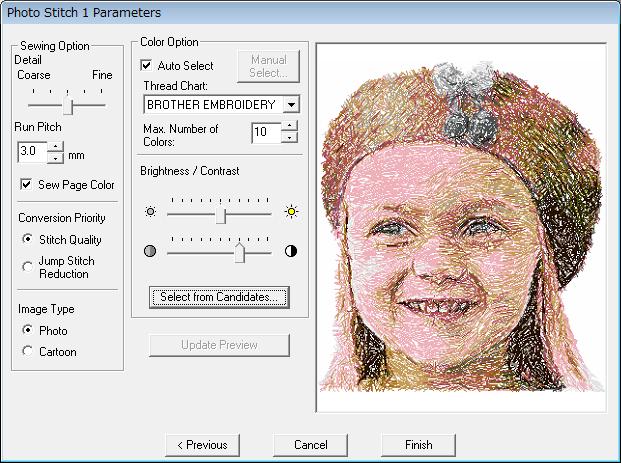
Task: Increase Run Pitch with up arrow
Action: point(56,147)
